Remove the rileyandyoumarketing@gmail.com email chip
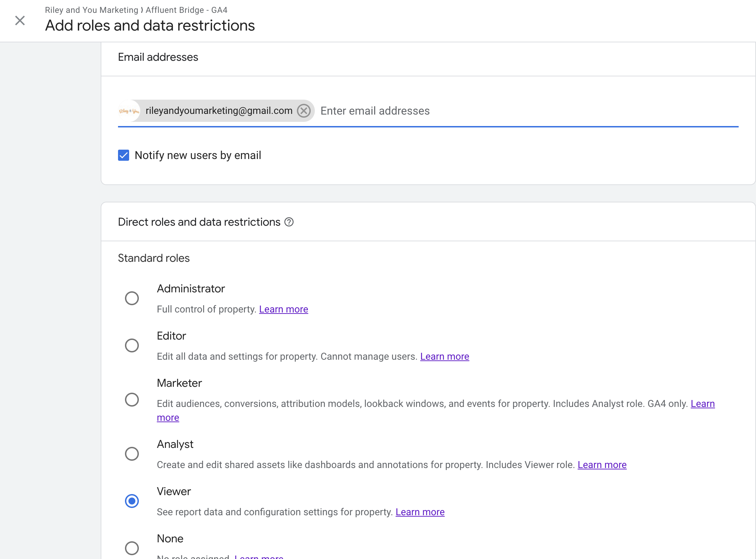756x559 pixels. (x=304, y=110)
